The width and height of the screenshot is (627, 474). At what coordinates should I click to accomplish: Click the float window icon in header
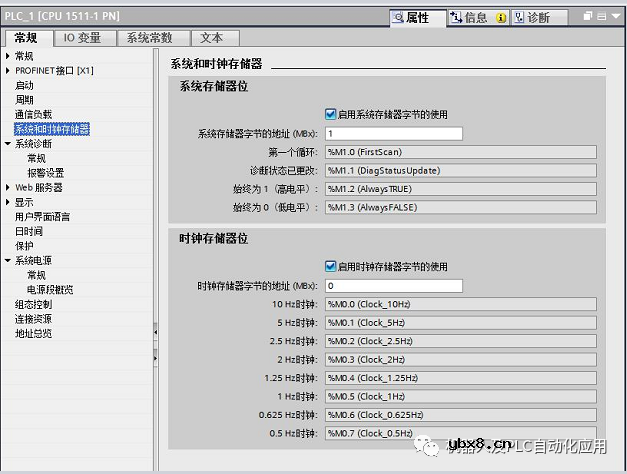(x=586, y=18)
